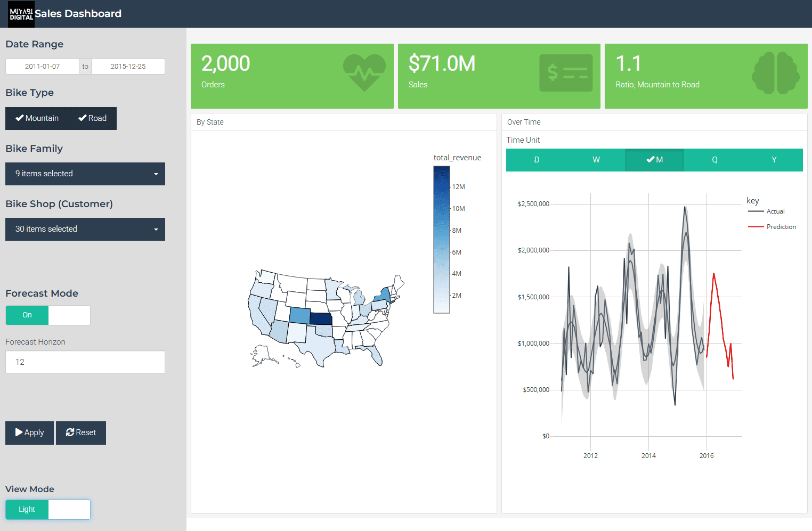Click the Forecast Horizon input field

coord(85,362)
